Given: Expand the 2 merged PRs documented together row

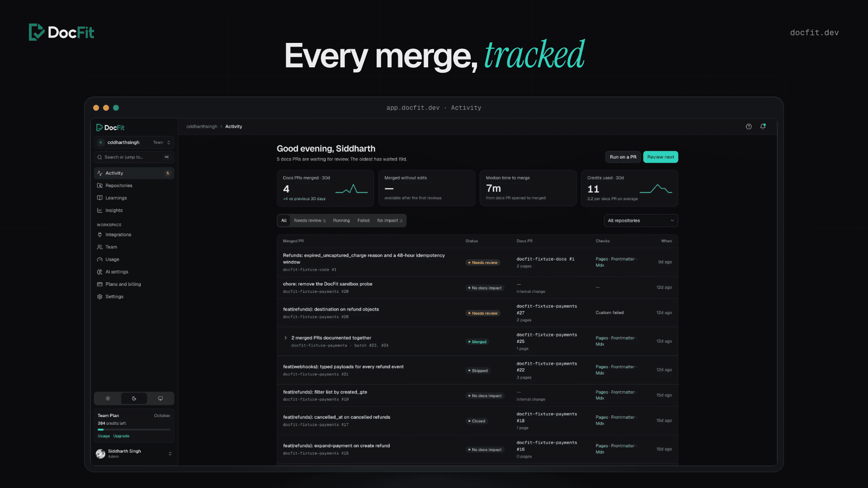Looking at the screenshot, I should pyautogui.click(x=285, y=338).
